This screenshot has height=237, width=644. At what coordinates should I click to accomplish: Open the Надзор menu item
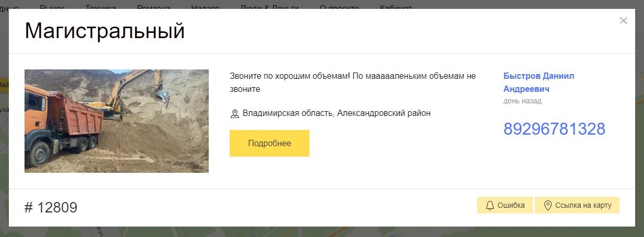(205, 6)
